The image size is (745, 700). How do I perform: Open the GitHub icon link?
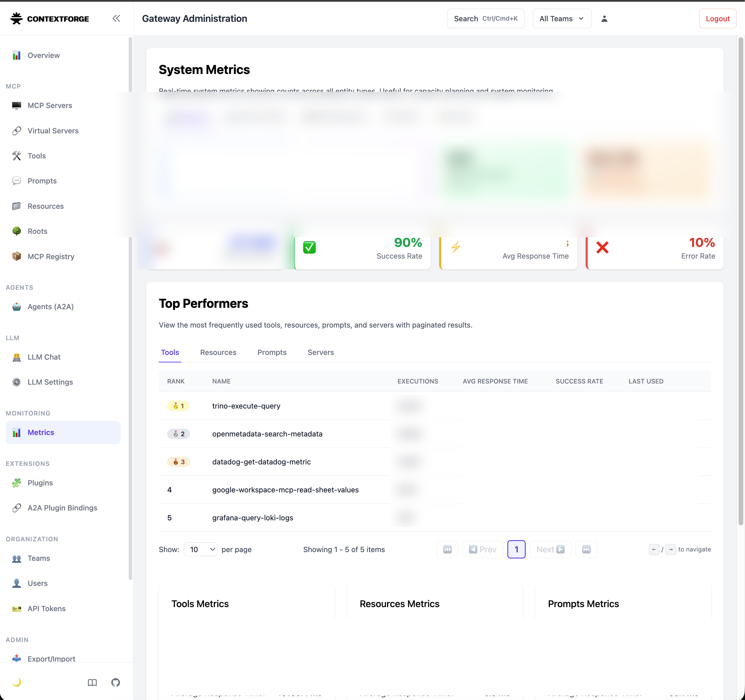(115, 683)
